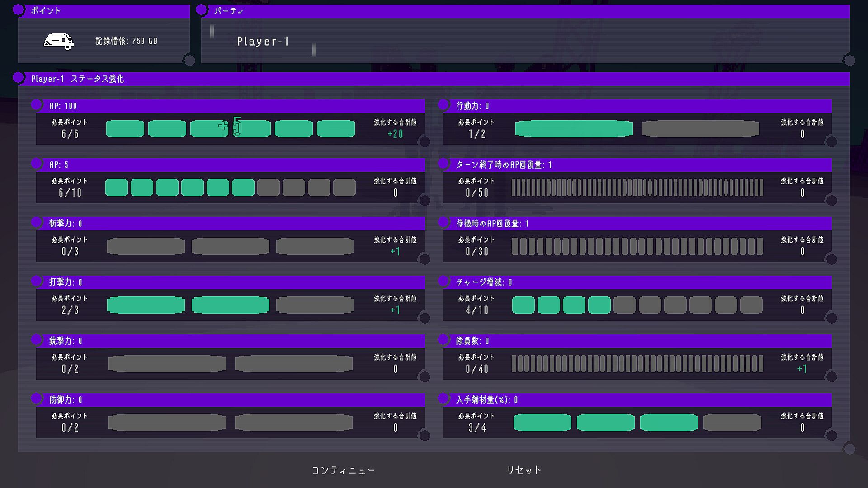Screen dimensions: 868x488
Task: Click the 隊員数 upgrade bar
Action: pos(637,364)
